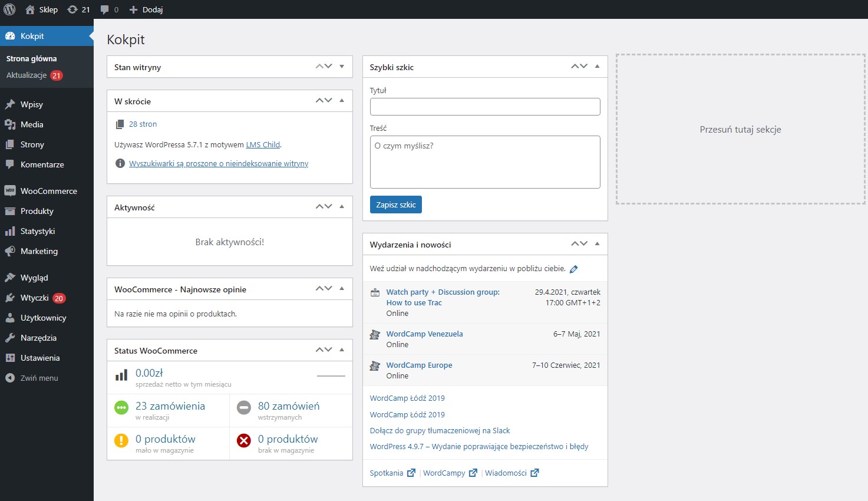Click the Strony pages icon
868x501 pixels.
10,144
